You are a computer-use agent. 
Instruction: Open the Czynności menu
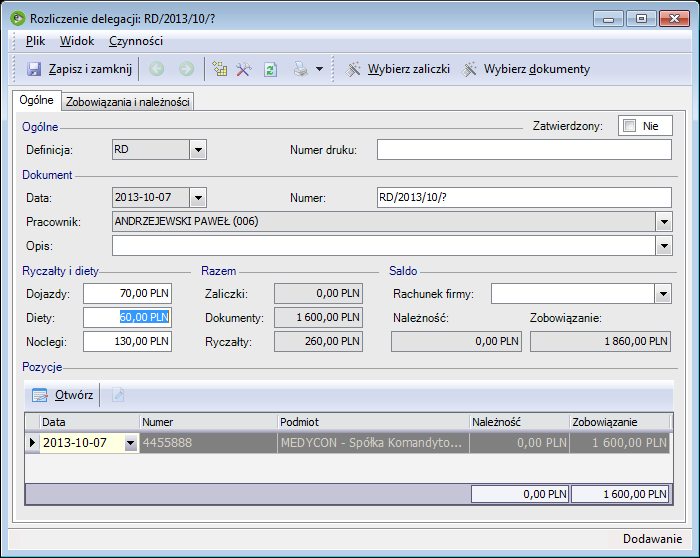click(136, 41)
